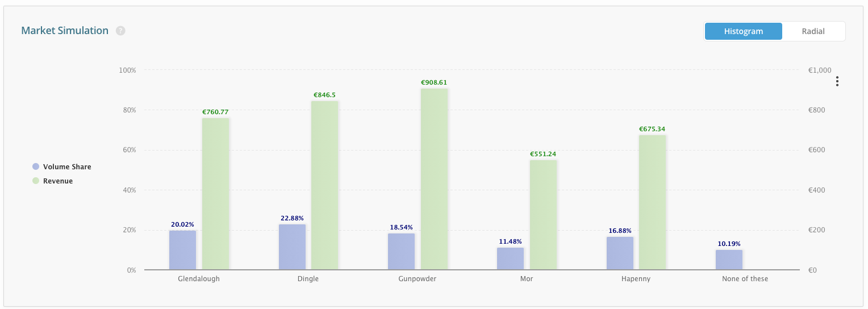The image size is (868, 309).
Task: Select Hapenny's green revenue bar
Action: point(652,202)
